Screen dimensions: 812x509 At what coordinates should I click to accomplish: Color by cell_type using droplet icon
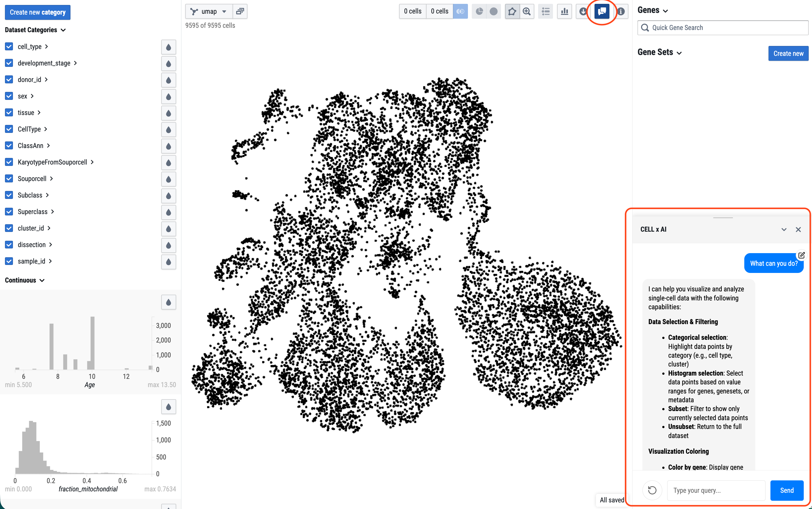(168, 47)
